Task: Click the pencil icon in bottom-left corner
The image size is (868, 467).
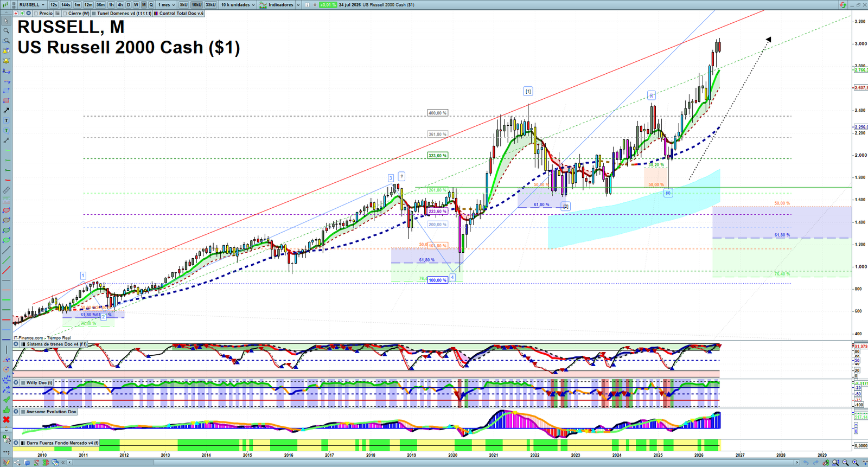Action: (7, 462)
